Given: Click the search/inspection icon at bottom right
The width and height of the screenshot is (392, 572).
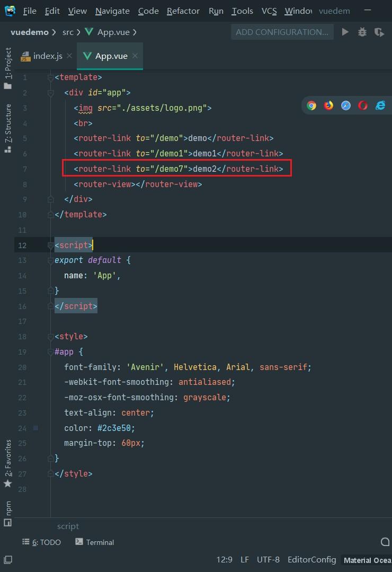Looking at the screenshot, I should click(x=385, y=542).
